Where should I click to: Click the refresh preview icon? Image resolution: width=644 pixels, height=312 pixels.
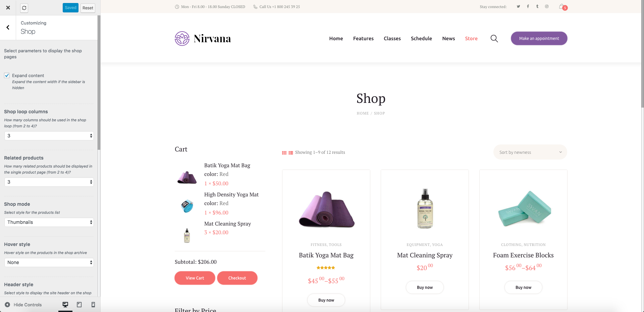24,8
